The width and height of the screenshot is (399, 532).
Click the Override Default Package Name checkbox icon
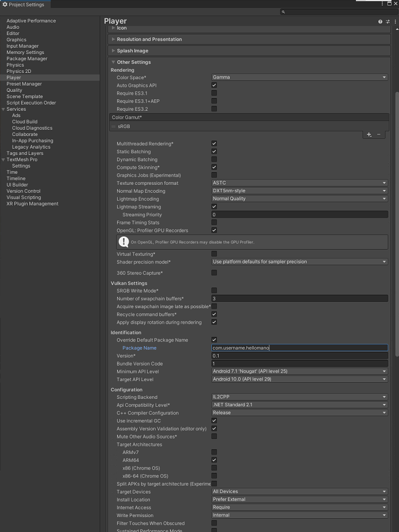tap(214, 340)
